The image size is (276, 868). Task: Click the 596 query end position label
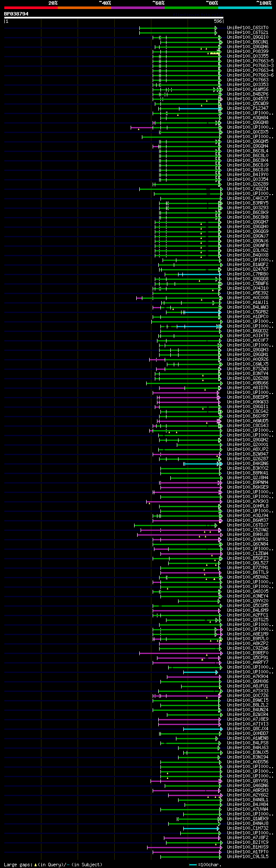click(218, 21)
